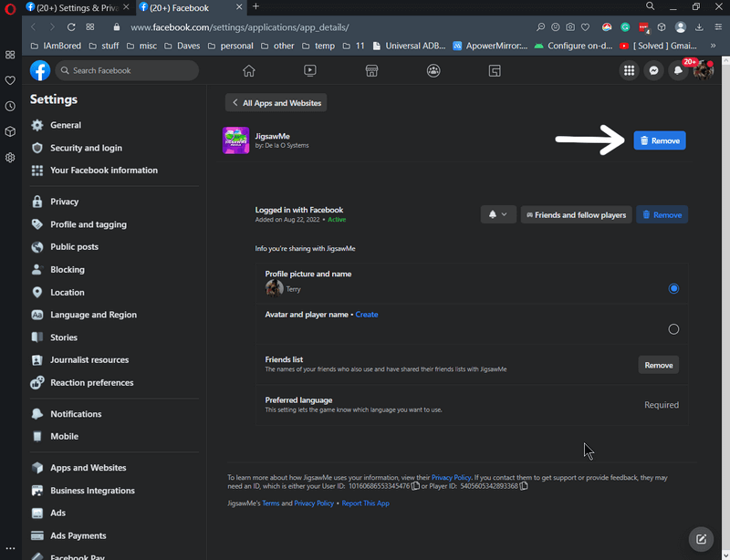Open the Gaming icon in top navigation
The image size is (730, 560).
(x=495, y=71)
